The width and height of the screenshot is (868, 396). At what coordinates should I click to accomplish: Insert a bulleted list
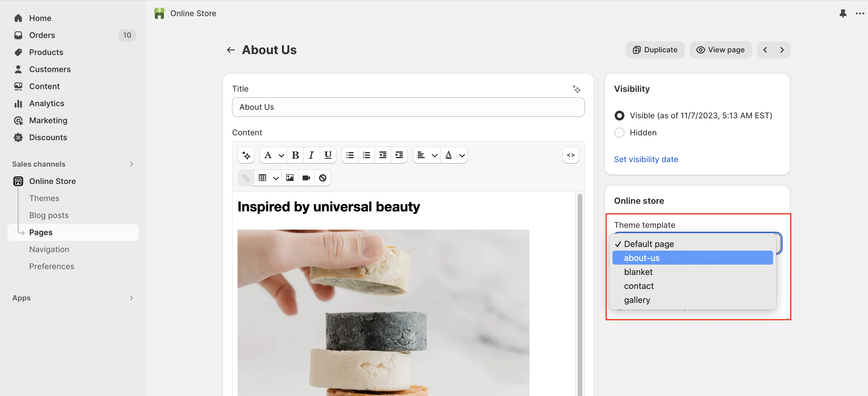350,155
